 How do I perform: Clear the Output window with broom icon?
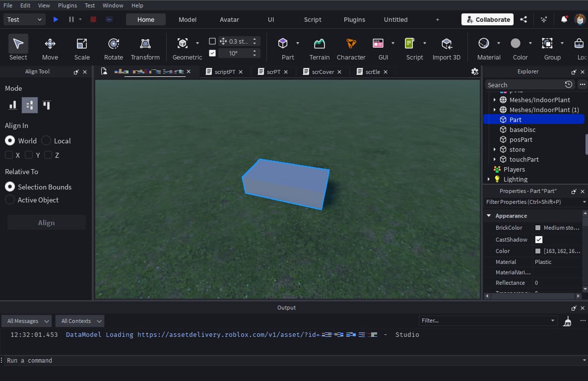coord(568,321)
